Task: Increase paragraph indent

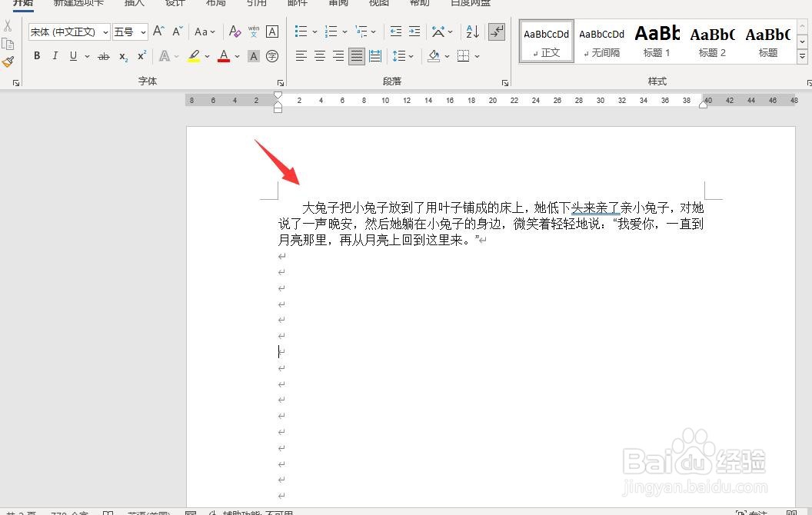Action: tap(414, 32)
